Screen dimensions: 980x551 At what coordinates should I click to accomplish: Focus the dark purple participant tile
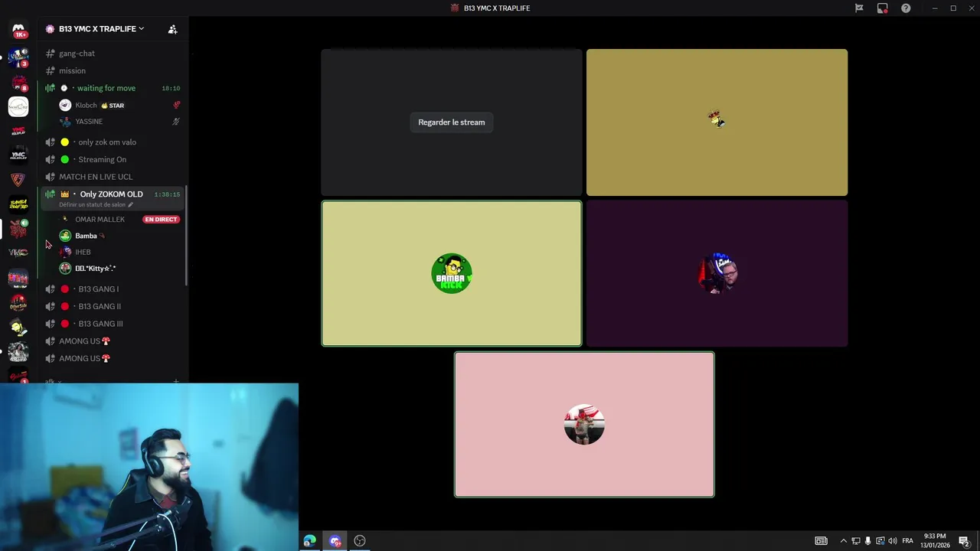717,273
